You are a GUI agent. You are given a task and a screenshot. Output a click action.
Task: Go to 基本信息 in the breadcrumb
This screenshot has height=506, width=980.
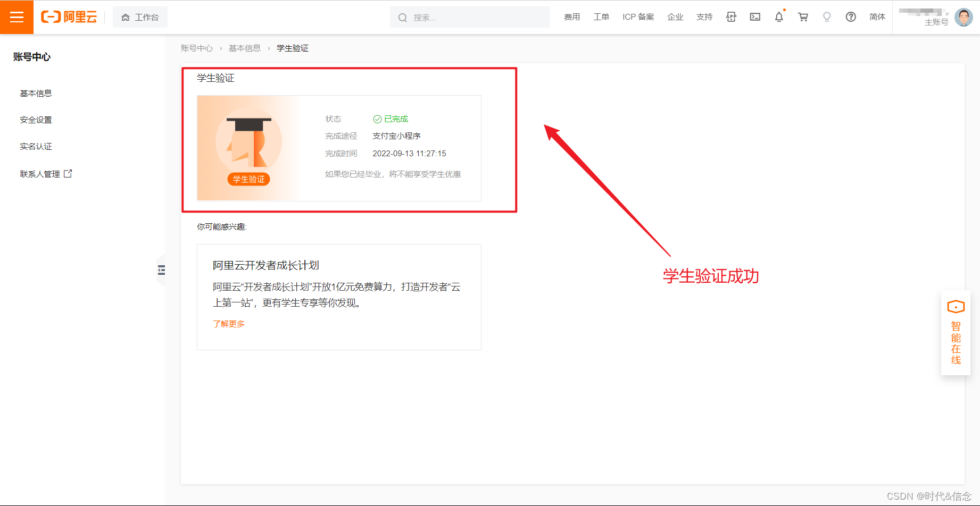point(245,48)
